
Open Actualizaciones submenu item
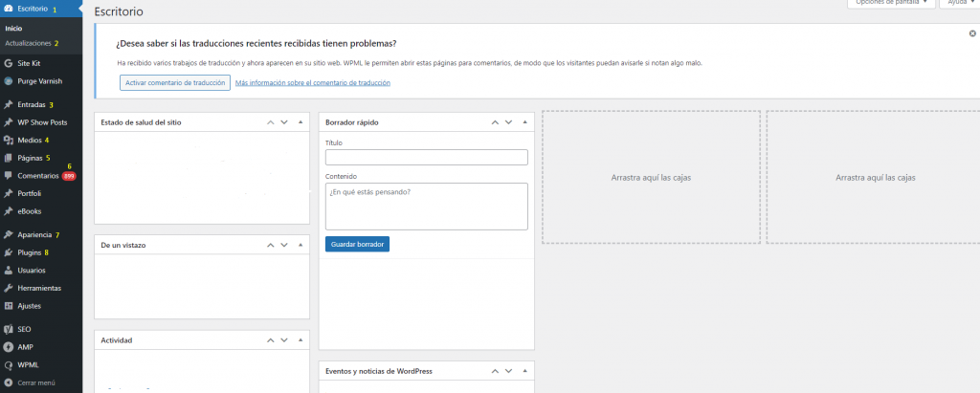point(28,43)
